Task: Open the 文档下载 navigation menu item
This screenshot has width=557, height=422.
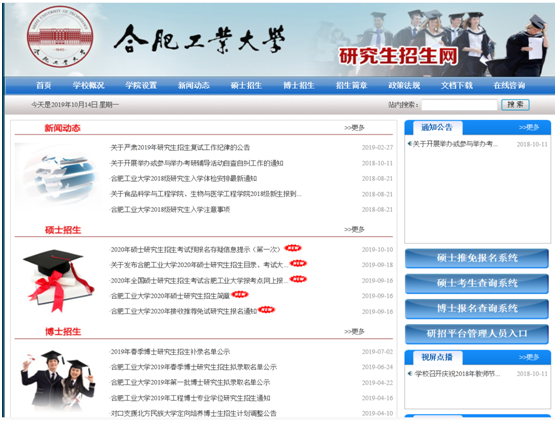Action: coord(456,85)
